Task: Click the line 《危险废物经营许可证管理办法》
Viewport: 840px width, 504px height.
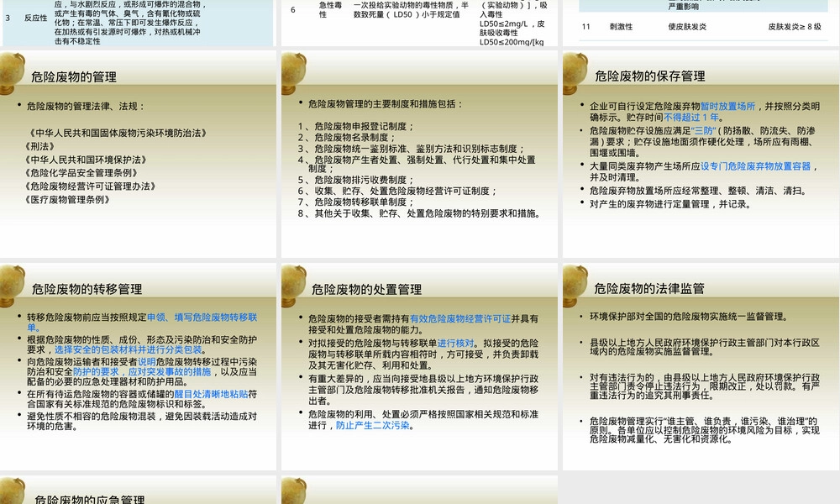Action: (x=90, y=186)
